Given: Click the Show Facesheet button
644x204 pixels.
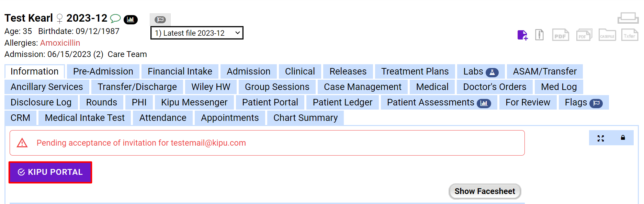Looking at the screenshot, I should tap(485, 191).
